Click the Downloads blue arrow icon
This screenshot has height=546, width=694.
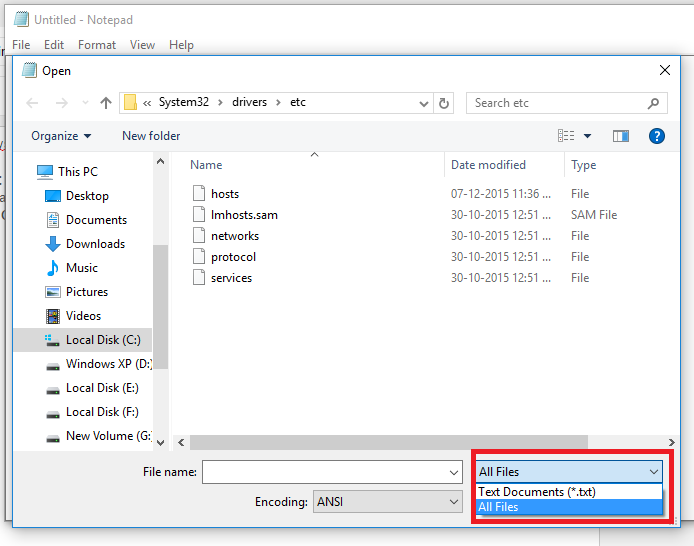pyautogui.click(x=53, y=244)
